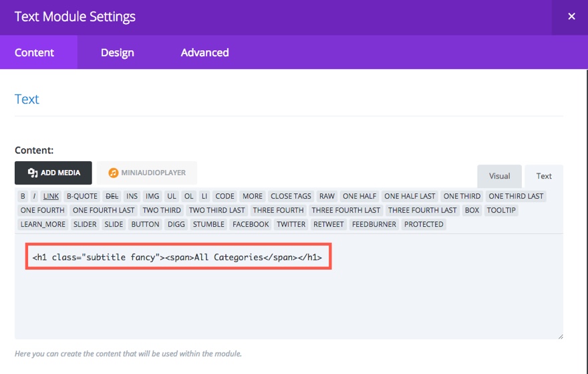Open the MiniAudioPlayer button
Screen dimensions: 588x374
[147, 173]
